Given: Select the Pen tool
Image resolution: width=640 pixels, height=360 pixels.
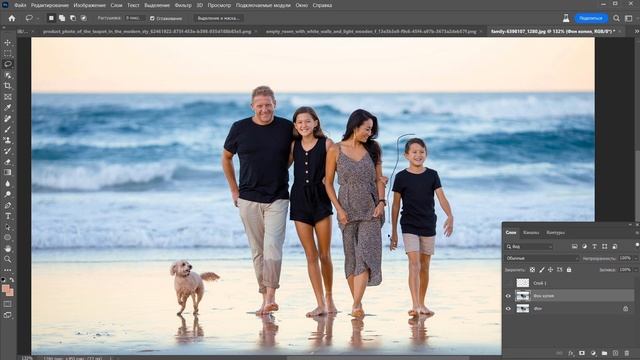Looking at the screenshot, I should pyautogui.click(x=8, y=205).
